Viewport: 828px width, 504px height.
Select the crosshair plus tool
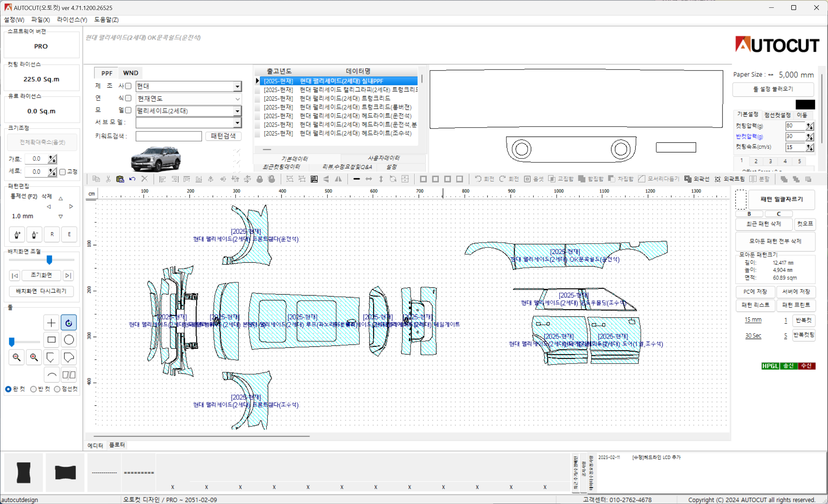tap(52, 323)
